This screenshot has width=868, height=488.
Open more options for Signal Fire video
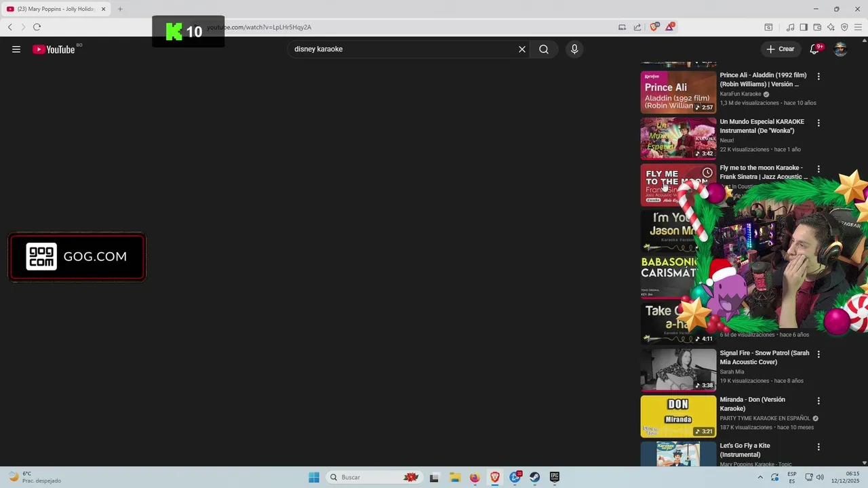click(x=818, y=354)
